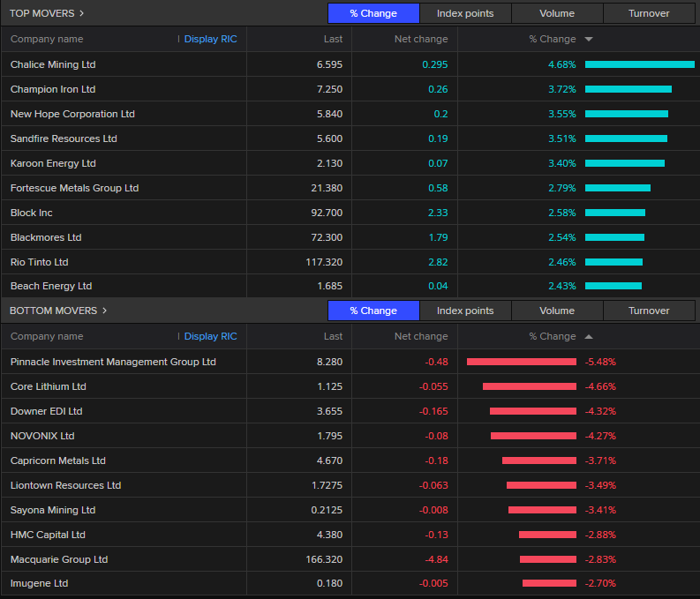Click the 1.7275 last price of Liontown
Viewport: 700px width, 599px height.
327,485
